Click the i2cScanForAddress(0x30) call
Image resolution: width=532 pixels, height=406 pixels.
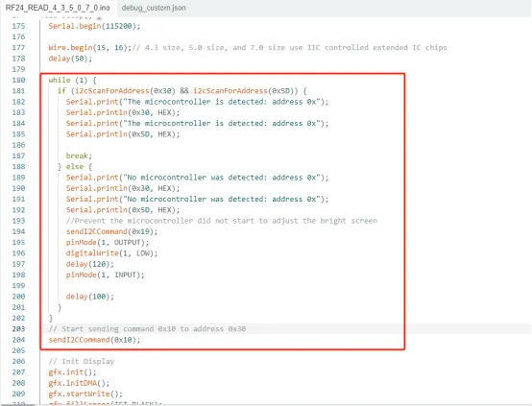125,91
